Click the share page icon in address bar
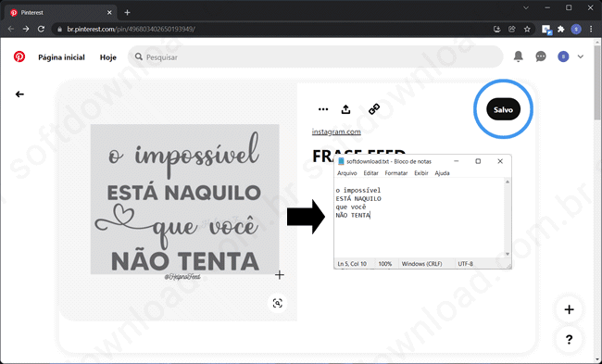602x364 pixels. click(512, 29)
